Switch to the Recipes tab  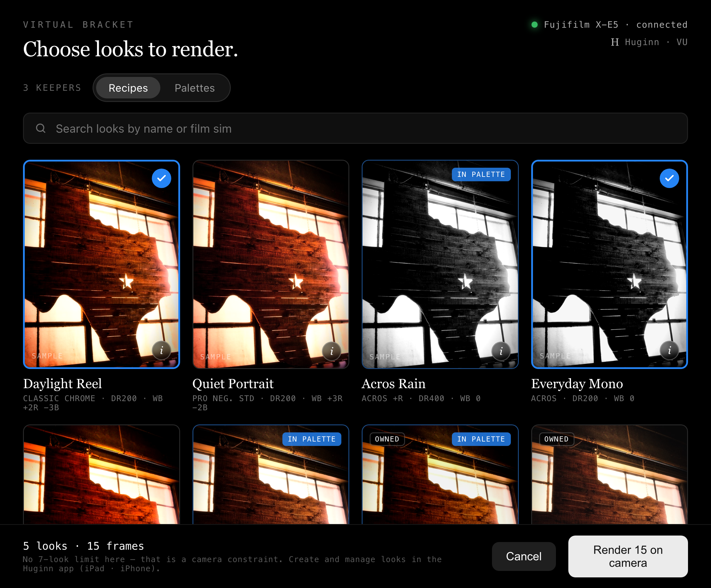[128, 88]
